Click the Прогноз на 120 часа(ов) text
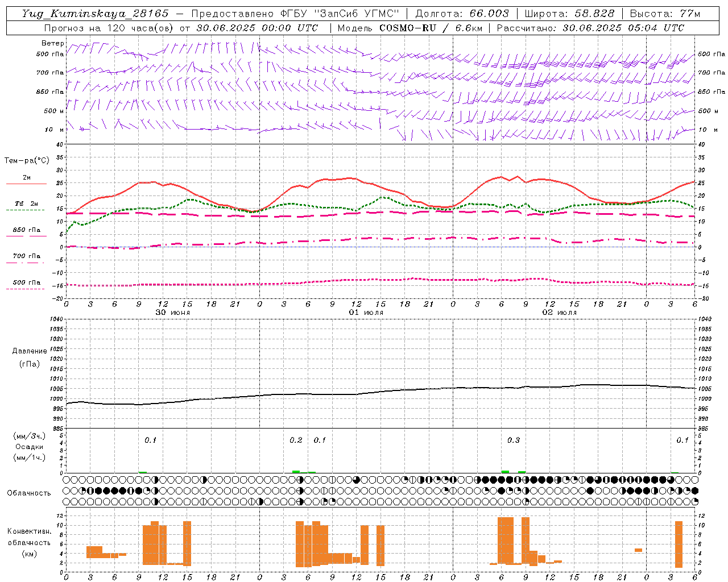Image resolution: width=728 pixels, height=582 pixels. (109, 28)
